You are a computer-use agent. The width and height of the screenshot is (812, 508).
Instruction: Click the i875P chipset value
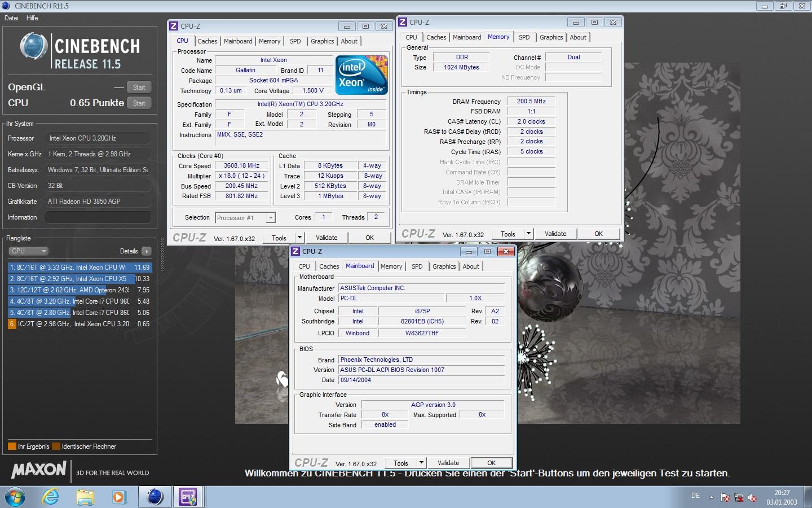point(422,312)
